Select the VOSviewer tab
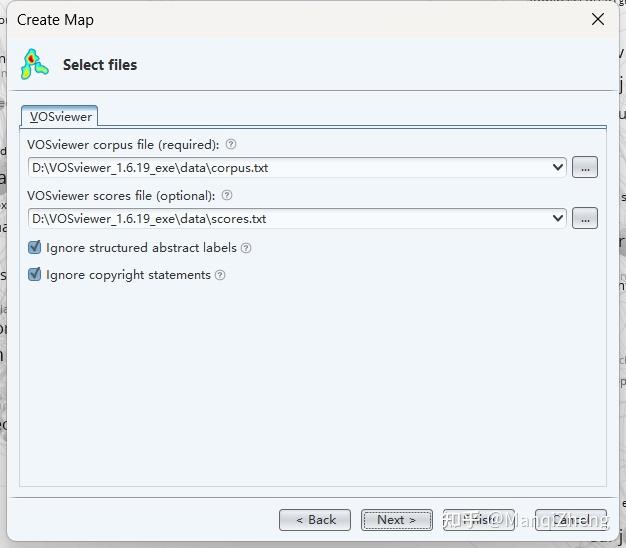The width and height of the screenshot is (626, 548). (60, 116)
